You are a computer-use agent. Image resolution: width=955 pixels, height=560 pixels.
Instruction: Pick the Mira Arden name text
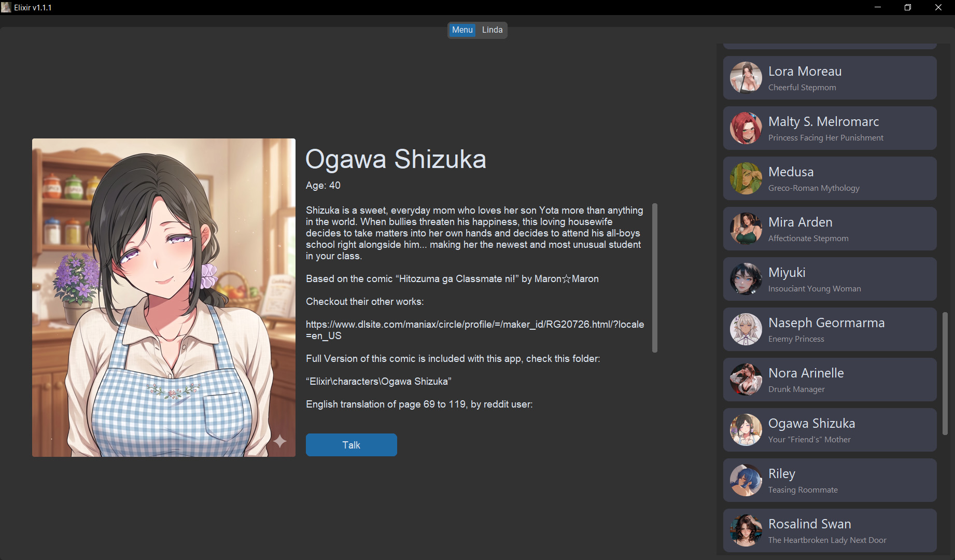800,222
